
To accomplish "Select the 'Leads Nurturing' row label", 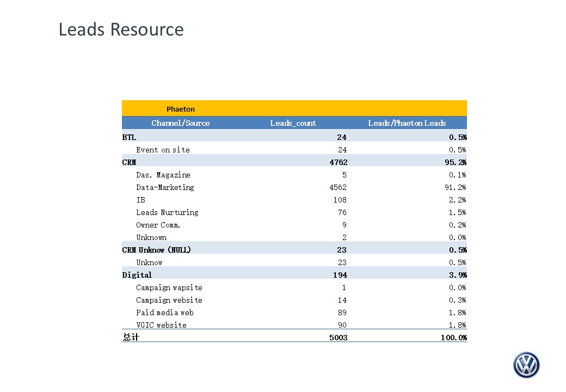I will click(167, 212).
